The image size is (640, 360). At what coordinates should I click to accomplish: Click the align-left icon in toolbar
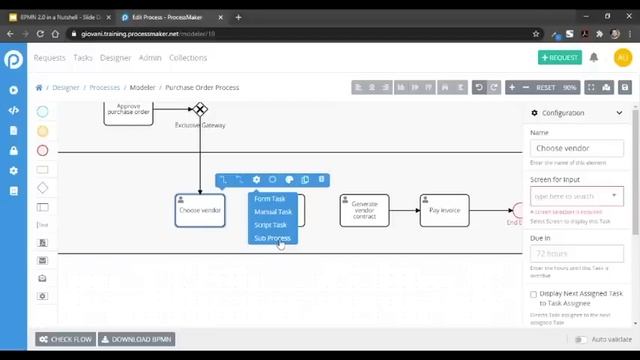coord(358,87)
